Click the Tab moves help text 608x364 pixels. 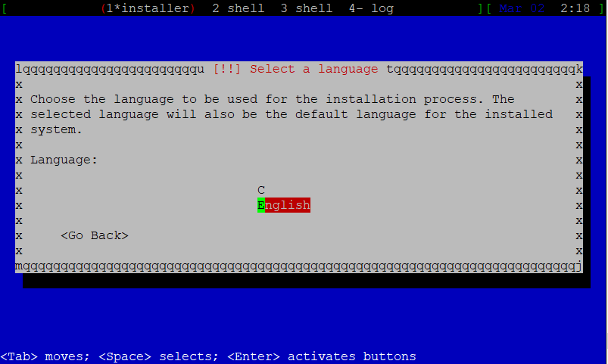pos(45,356)
